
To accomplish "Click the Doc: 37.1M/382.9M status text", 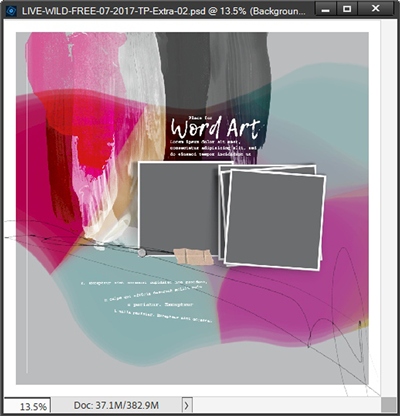I will pos(116,405).
